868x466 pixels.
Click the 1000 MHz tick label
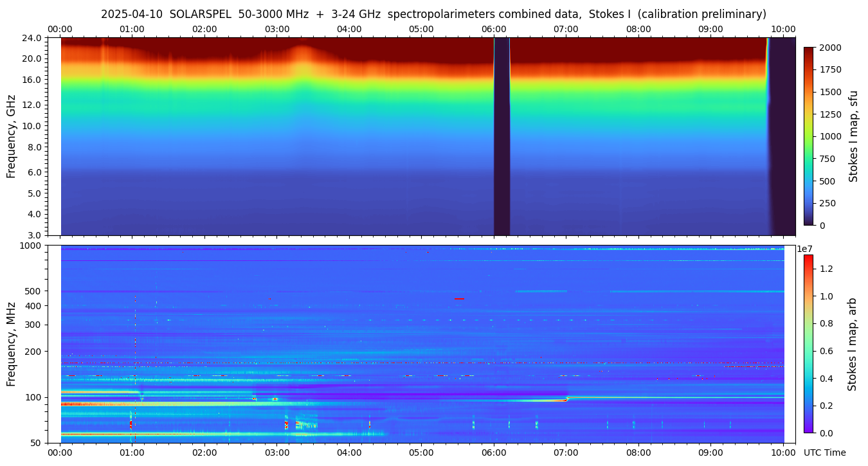pyautogui.click(x=31, y=246)
